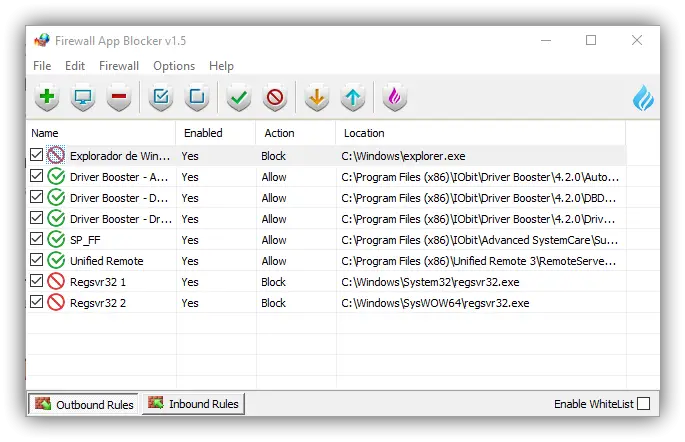Click the Driver Booster\4.2.0\DBD... path cell

479,198
